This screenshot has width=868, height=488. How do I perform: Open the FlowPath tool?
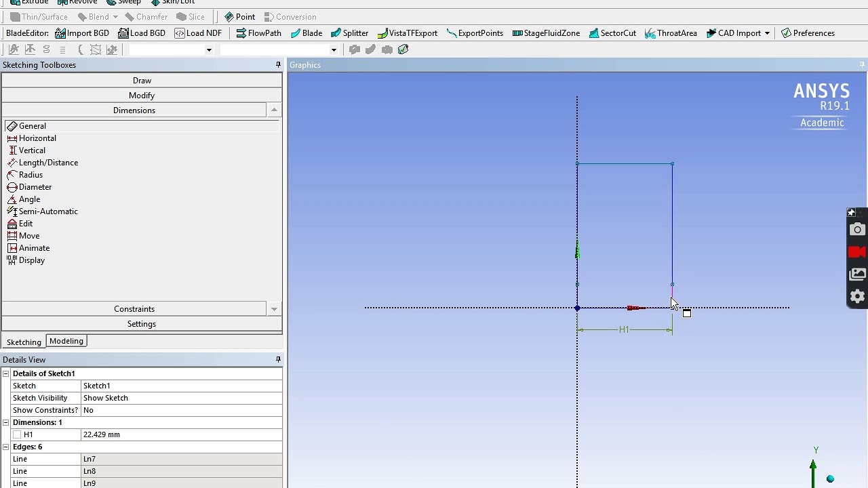click(x=258, y=33)
